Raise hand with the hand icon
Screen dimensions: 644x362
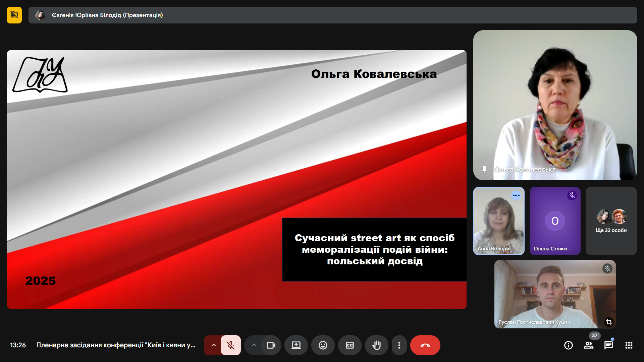(x=376, y=345)
